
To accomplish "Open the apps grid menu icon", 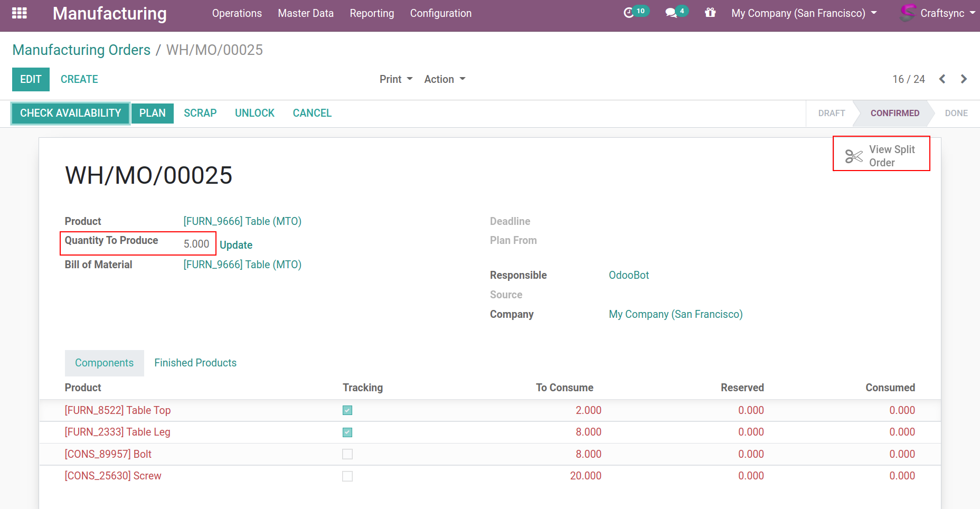I will click(x=20, y=13).
